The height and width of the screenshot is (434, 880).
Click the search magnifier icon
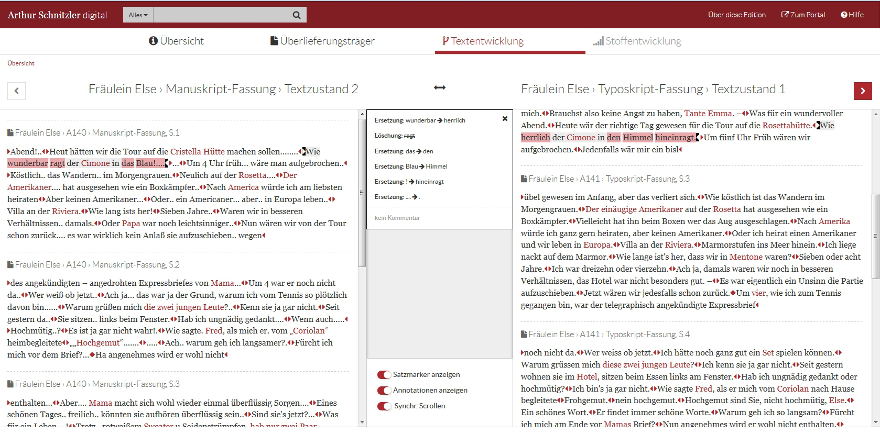296,15
